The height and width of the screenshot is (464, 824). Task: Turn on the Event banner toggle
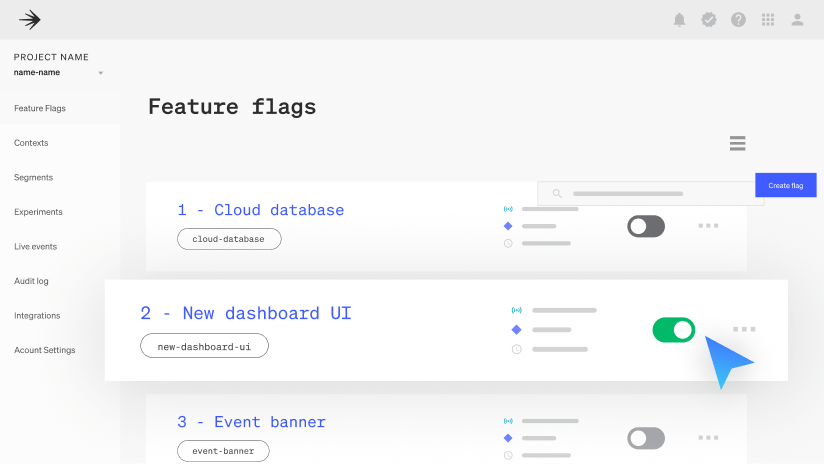[x=646, y=438]
